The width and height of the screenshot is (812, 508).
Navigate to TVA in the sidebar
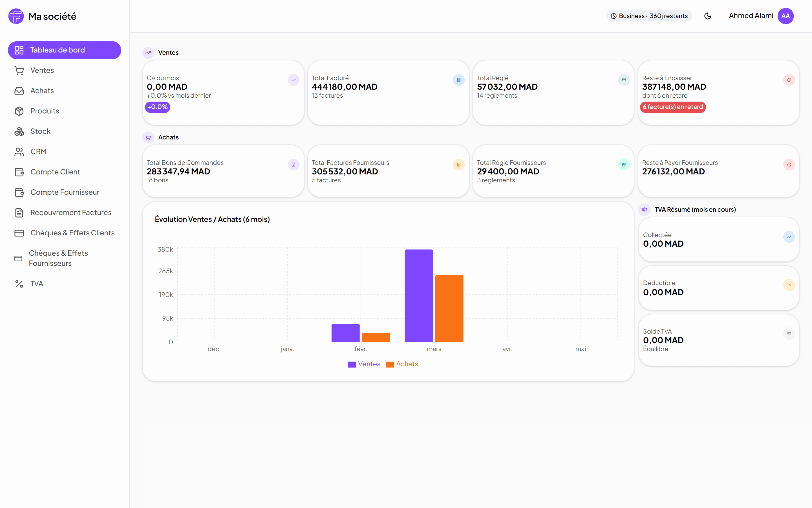point(64,284)
